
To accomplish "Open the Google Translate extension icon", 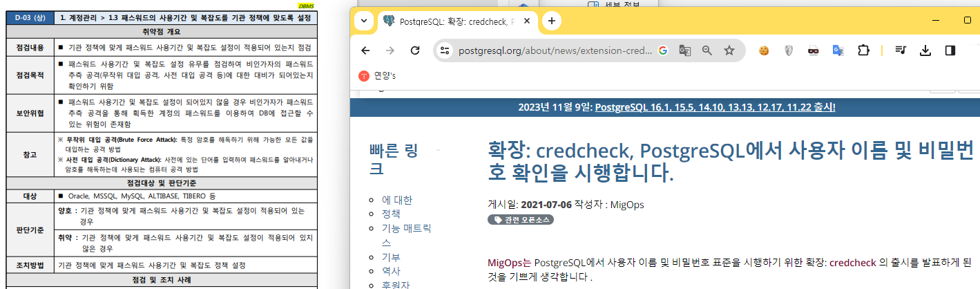I will (x=837, y=50).
